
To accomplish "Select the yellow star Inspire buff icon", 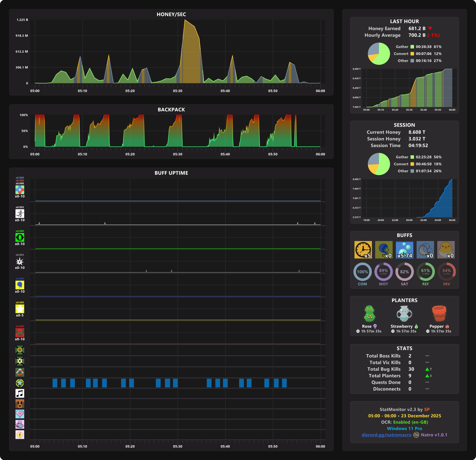I will [x=20, y=309].
